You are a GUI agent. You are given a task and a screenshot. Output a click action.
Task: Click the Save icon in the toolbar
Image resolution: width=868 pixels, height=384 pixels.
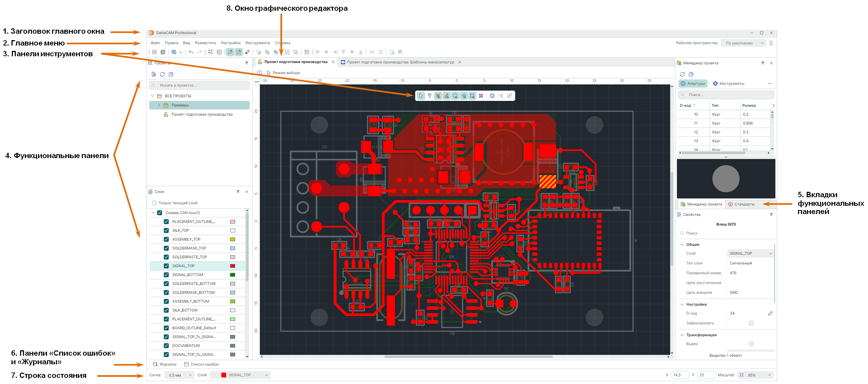coord(154,52)
